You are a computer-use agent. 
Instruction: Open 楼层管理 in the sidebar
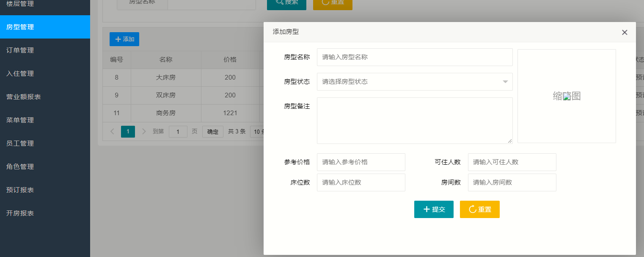[45, 5]
